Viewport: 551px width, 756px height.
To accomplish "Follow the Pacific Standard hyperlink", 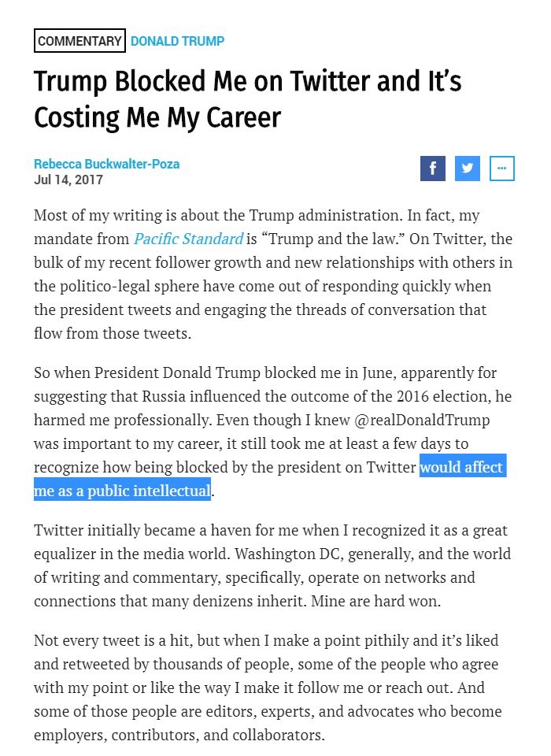I will point(188,239).
